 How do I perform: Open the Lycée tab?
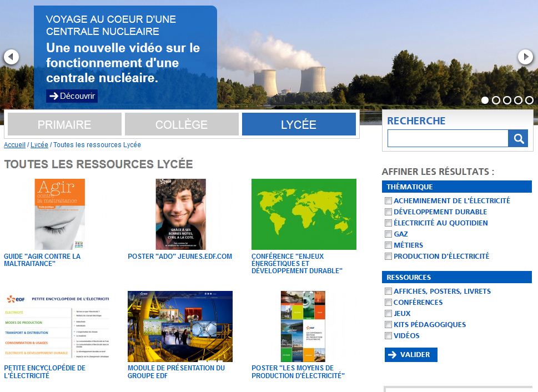pos(299,124)
